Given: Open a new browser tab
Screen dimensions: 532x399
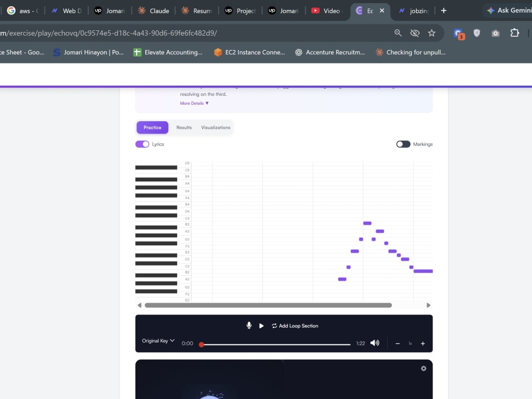Looking at the screenshot, I should (x=444, y=11).
